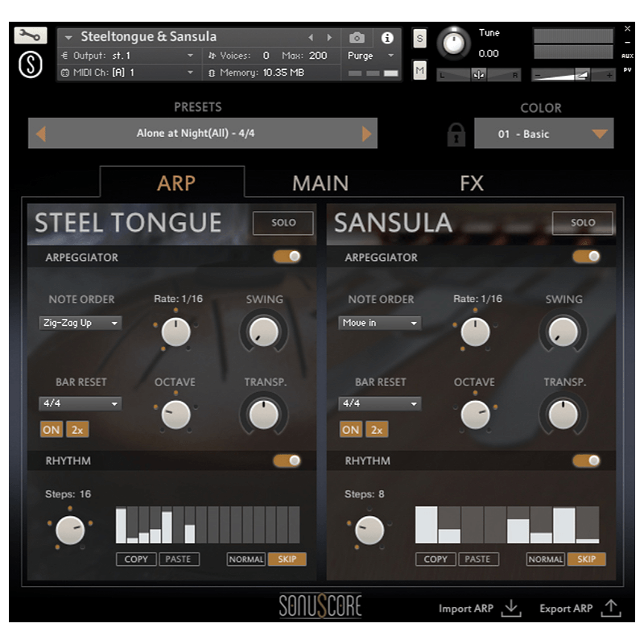This screenshot has width=644, height=644.
Task: Select NORMAL mode for Steel Tongue rhythm
Action: pyautogui.click(x=246, y=559)
